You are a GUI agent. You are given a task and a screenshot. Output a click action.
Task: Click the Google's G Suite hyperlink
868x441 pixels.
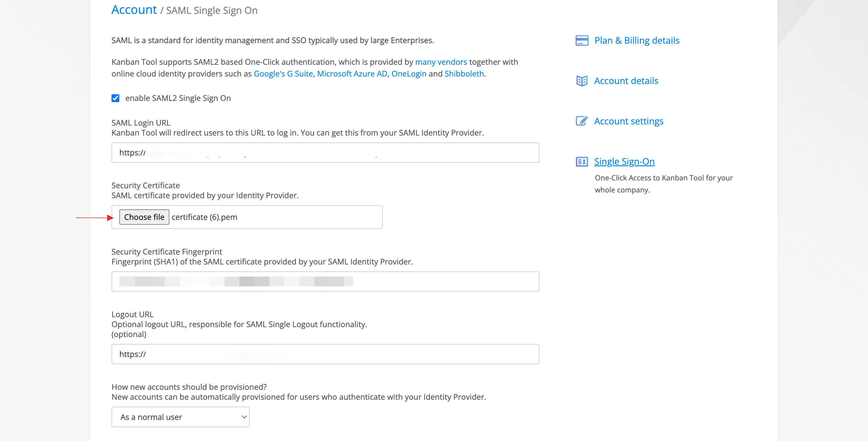[284, 73]
